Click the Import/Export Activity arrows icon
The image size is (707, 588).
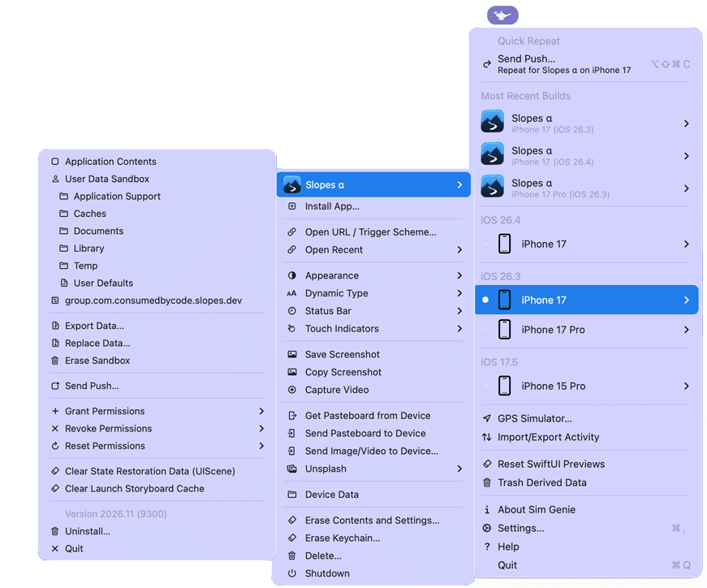click(485, 436)
